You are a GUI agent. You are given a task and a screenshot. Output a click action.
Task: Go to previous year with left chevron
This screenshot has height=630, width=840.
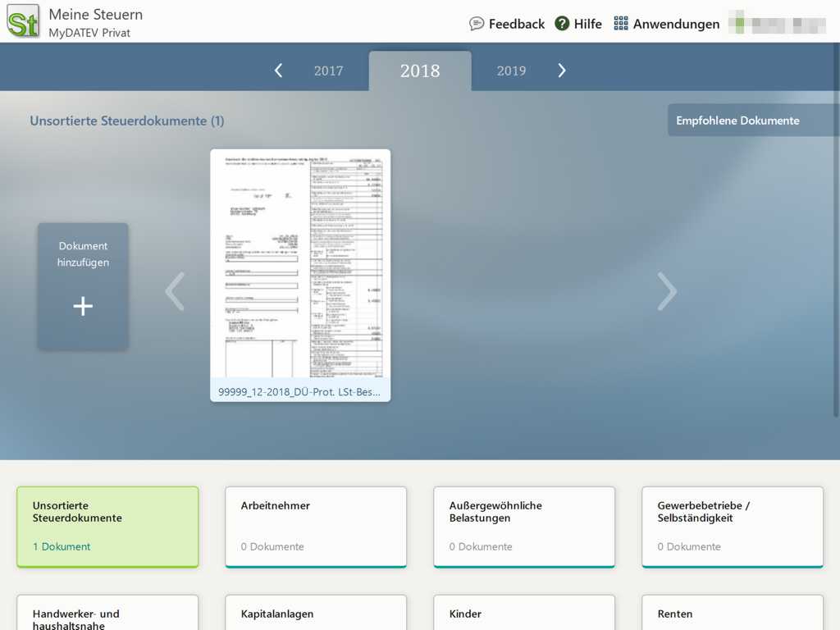[278, 71]
